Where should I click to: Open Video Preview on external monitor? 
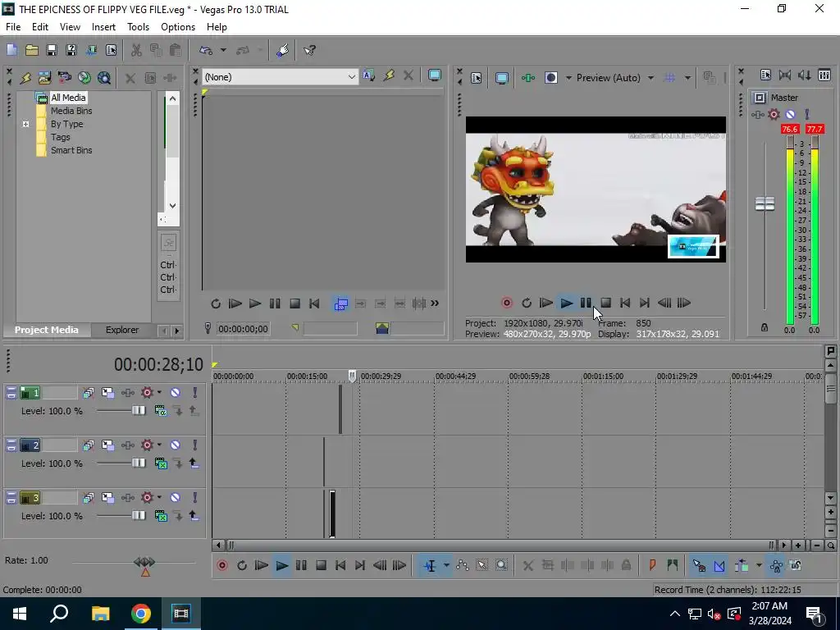[x=502, y=78]
